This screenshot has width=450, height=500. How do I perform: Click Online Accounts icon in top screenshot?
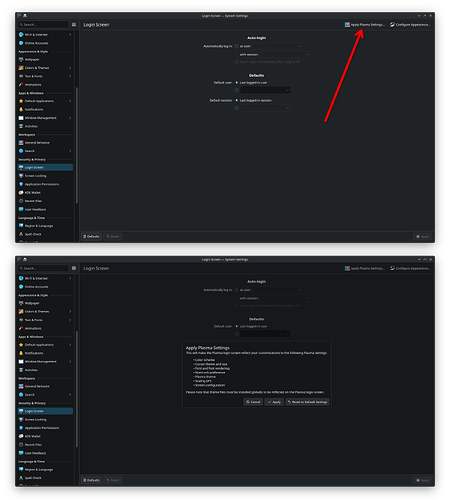coord(21,43)
